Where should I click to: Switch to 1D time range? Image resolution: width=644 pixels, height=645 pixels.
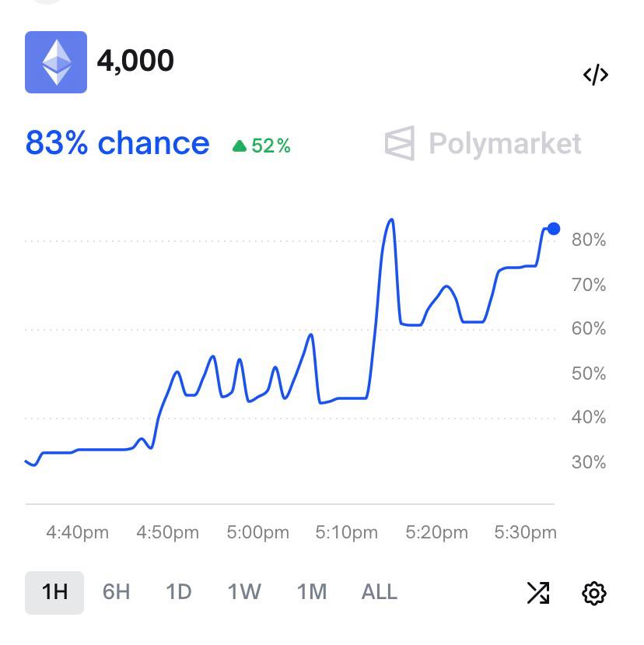click(178, 592)
